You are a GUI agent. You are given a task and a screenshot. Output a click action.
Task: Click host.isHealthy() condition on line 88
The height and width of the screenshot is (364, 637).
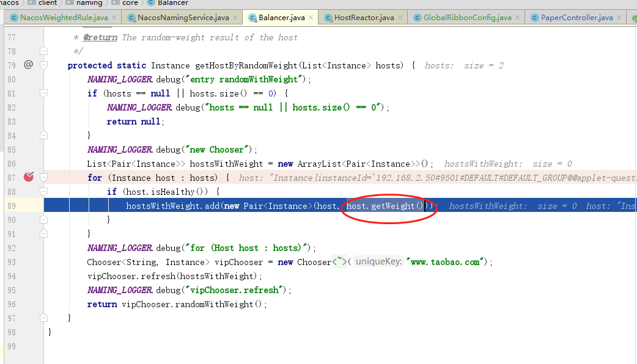(x=166, y=192)
